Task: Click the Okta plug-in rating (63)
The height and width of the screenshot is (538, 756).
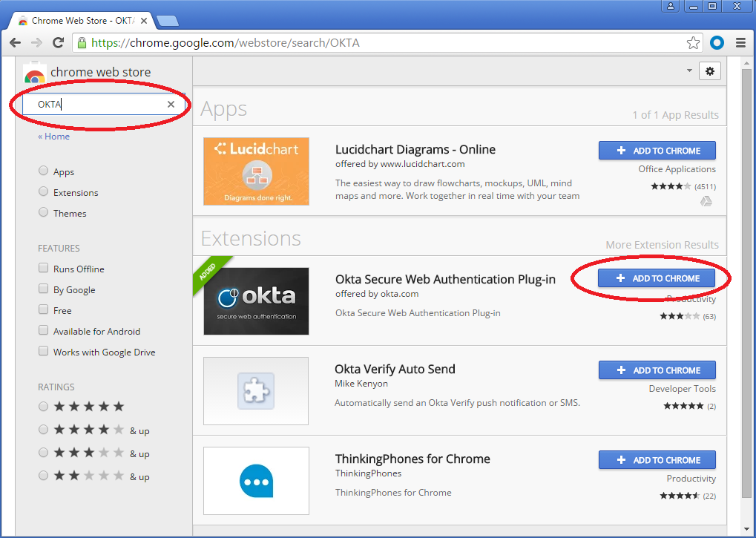Action: pos(688,317)
